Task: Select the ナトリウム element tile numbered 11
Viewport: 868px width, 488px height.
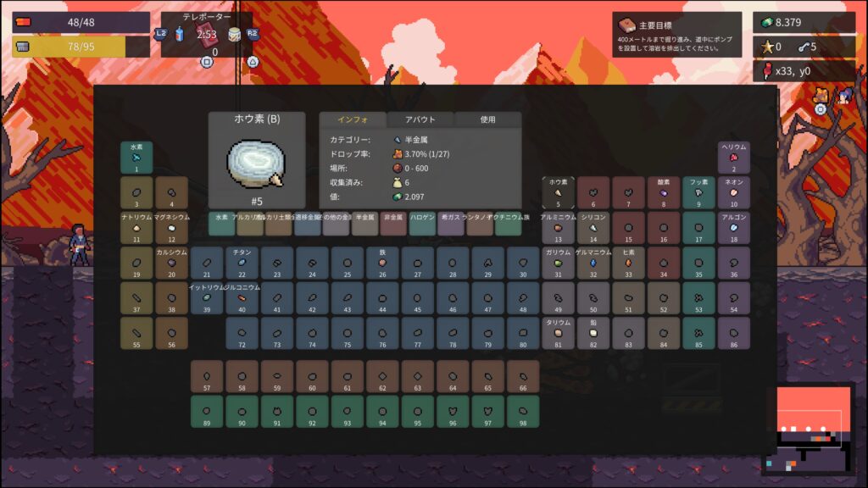Action: pos(136,228)
